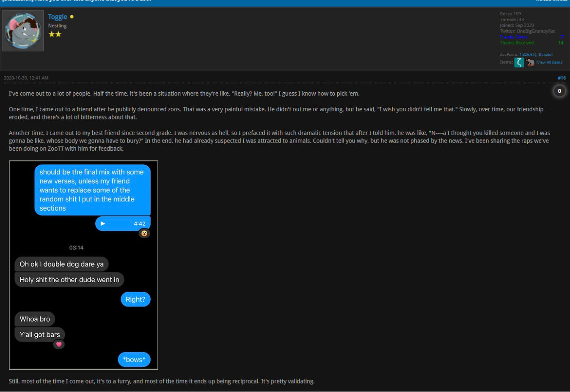The image size is (570, 392).
Task: Click View All Items link
Action: tap(550, 62)
